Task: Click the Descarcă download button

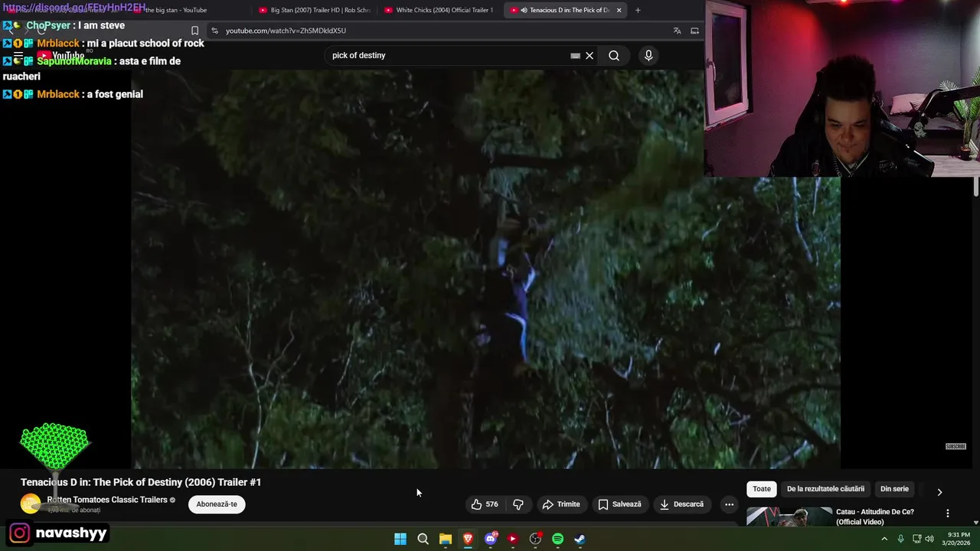Action: [x=681, y=504]
